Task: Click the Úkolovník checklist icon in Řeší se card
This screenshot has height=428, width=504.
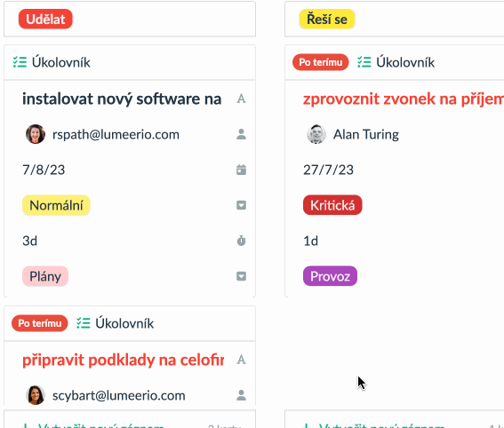Action: (x=364, y=62)
